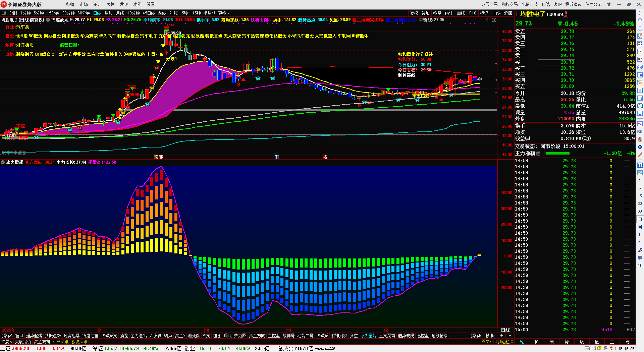Toggle the 冰火量能 indicator circle button
The image size is (644, 352).
point(3,162)
